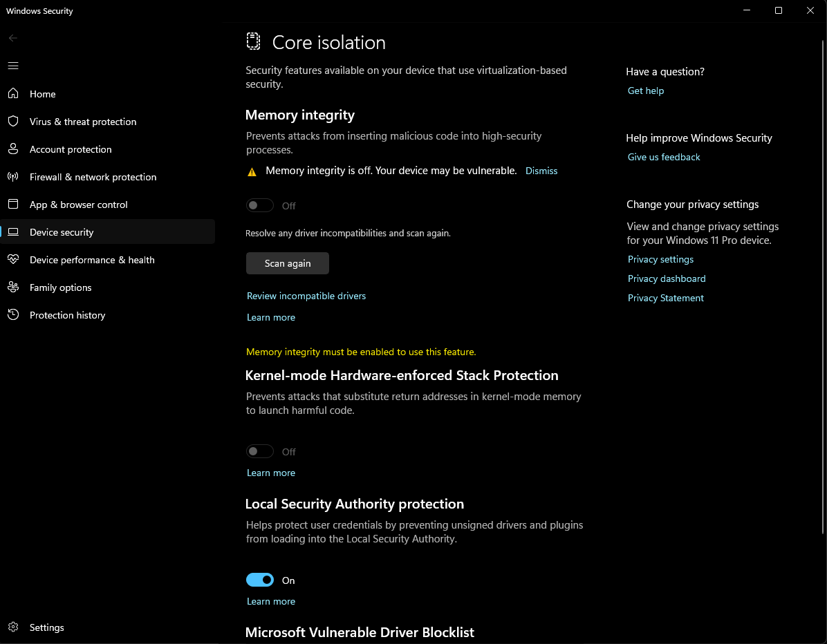Click Microsoft Vulnerable Driver Blocklist heading
Screen dimensions: 827x644
360,632
